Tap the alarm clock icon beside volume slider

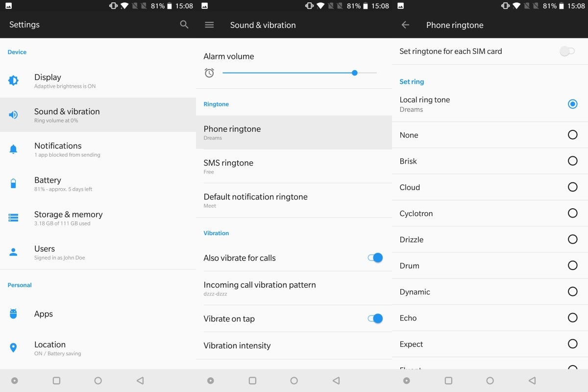click(209, 73)
